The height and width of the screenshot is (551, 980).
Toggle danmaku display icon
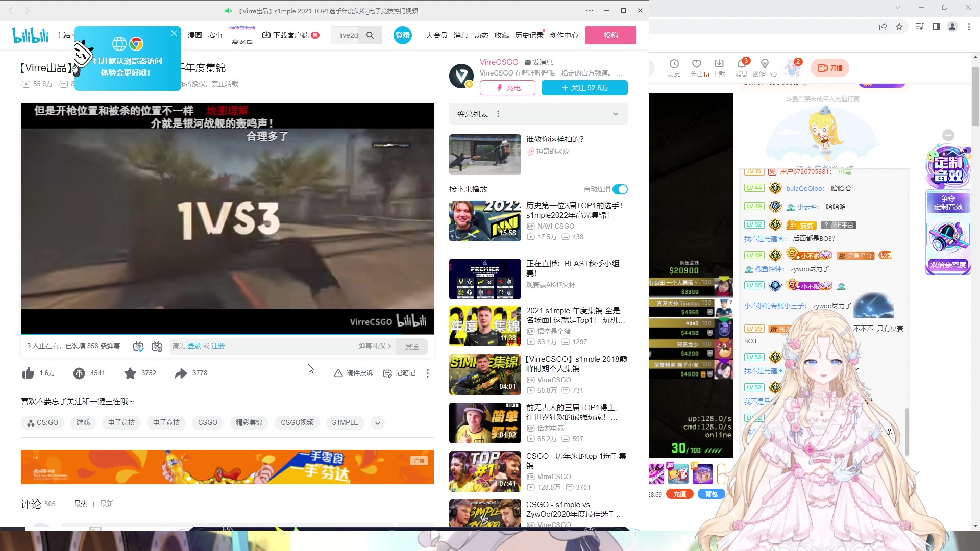(138, 346)
